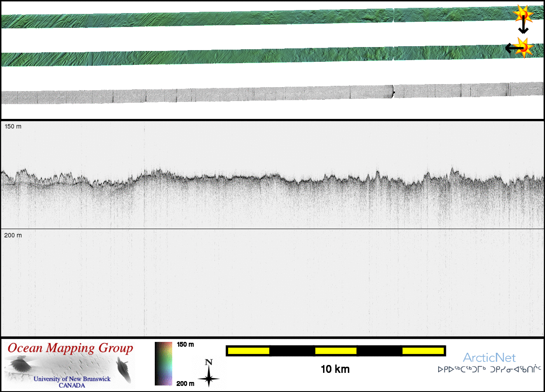Click the 10 km scale bar label
This screenshot has height=392, width=545.
coord(335,369)
